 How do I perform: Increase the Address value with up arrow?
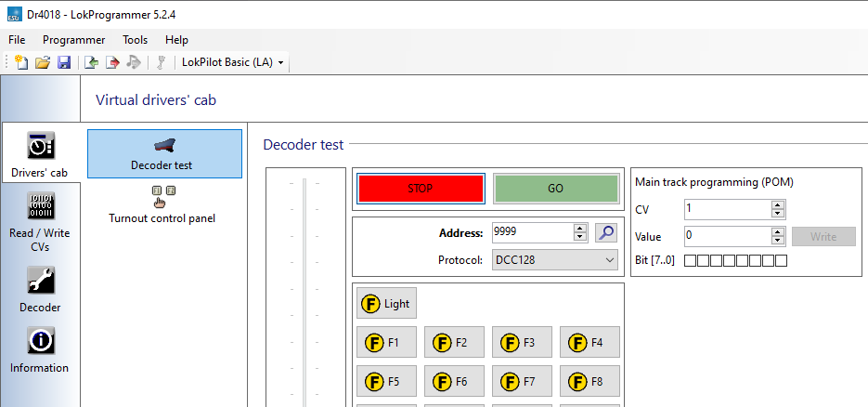pos(579,228)
